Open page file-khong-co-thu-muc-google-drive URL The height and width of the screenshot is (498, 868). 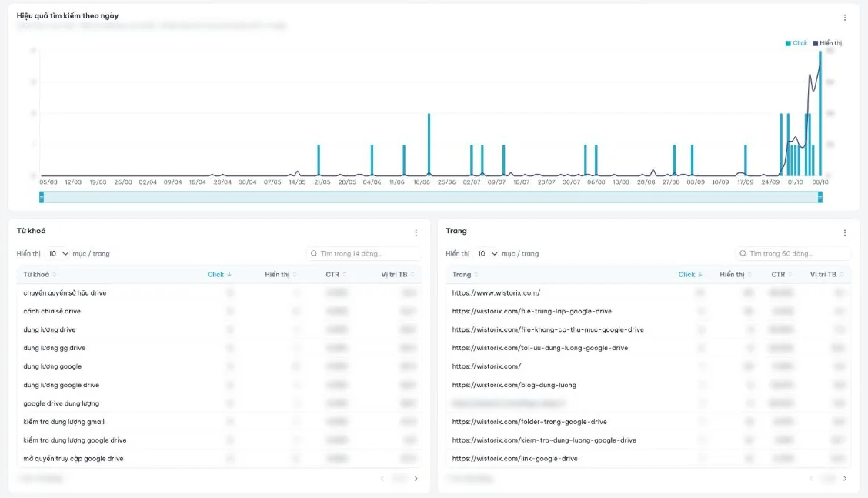point(548,329)
